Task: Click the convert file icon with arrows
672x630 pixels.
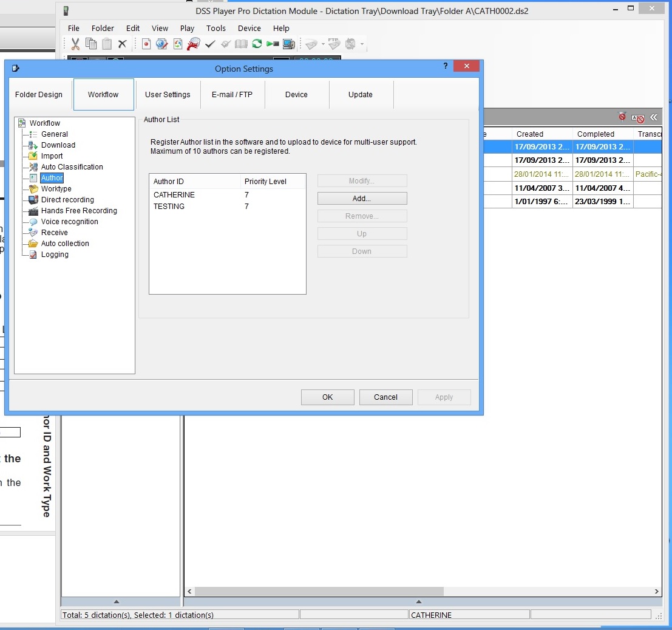Action: coord(178,44)
